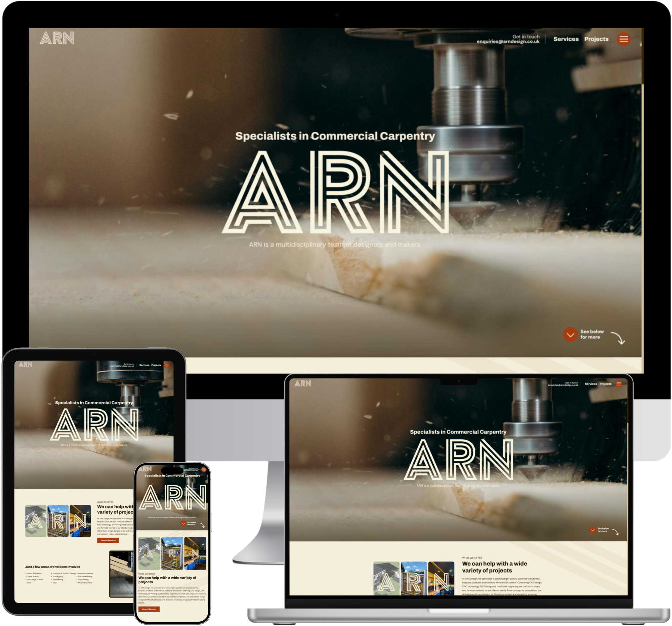Open the hamburger menu on the desktop monitor

[x=624, y=39]
